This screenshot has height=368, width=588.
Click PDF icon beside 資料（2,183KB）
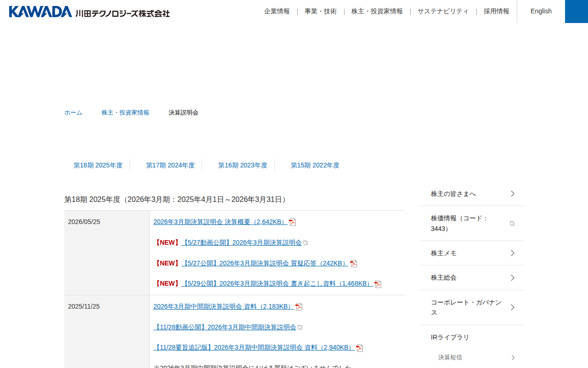coord(299,307)
